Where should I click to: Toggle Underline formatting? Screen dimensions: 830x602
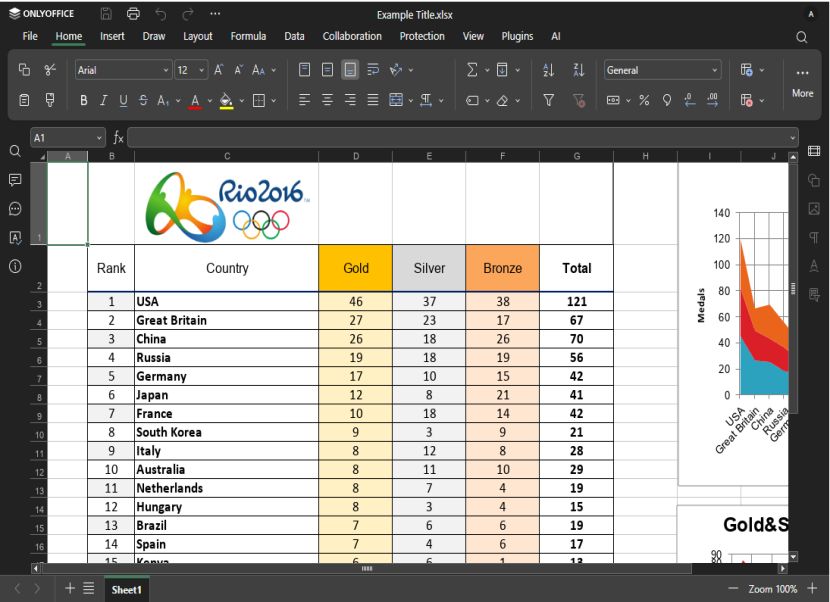[123, 100]
